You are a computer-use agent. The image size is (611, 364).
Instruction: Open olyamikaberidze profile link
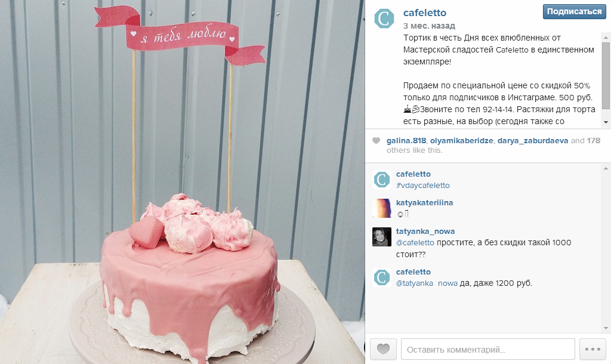tap(462, 141)
